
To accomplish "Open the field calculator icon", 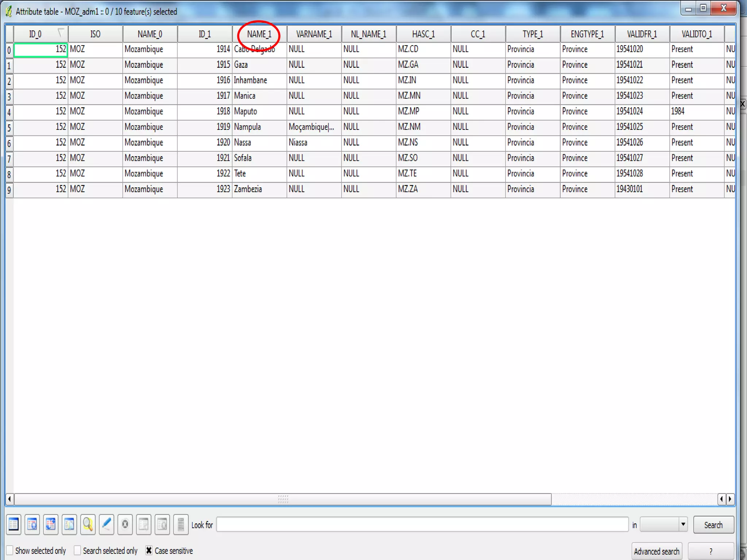I will pyautogui.click(x=181, y=525).
